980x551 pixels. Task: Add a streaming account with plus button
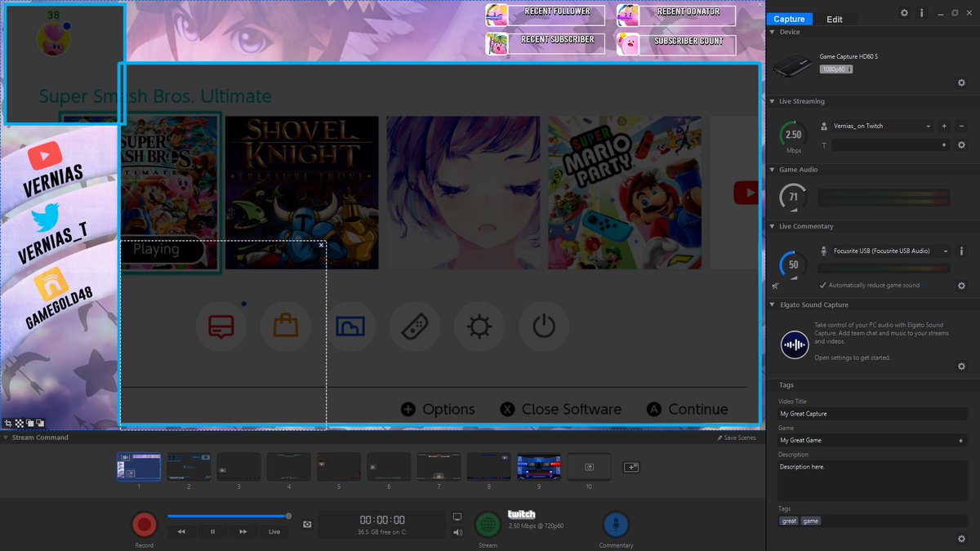[x=944, y=127]
